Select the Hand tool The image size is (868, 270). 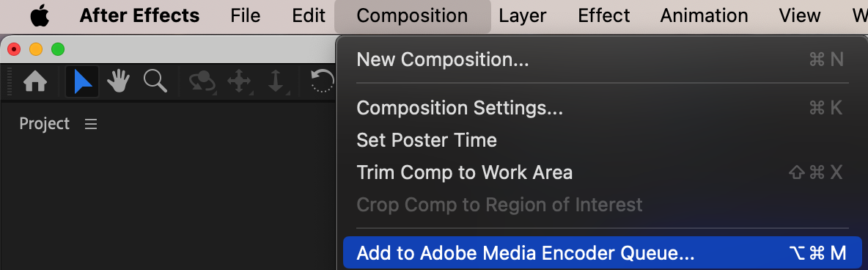118,81
